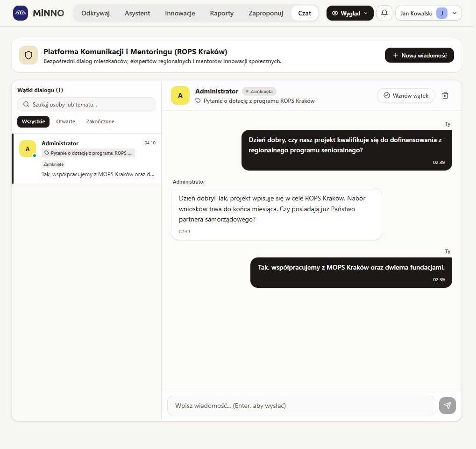476x449 pixels.
Task: Open the Wygląd appearance dropdown
Action: pos(350,13)
